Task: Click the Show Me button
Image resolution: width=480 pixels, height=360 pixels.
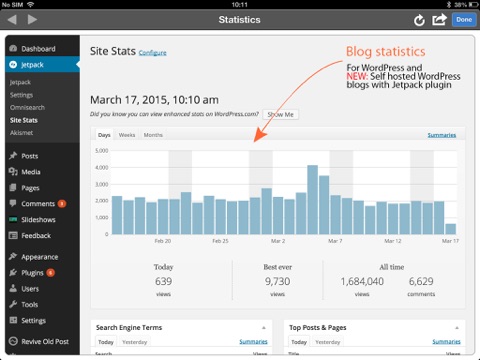Action: coord(280,114)
